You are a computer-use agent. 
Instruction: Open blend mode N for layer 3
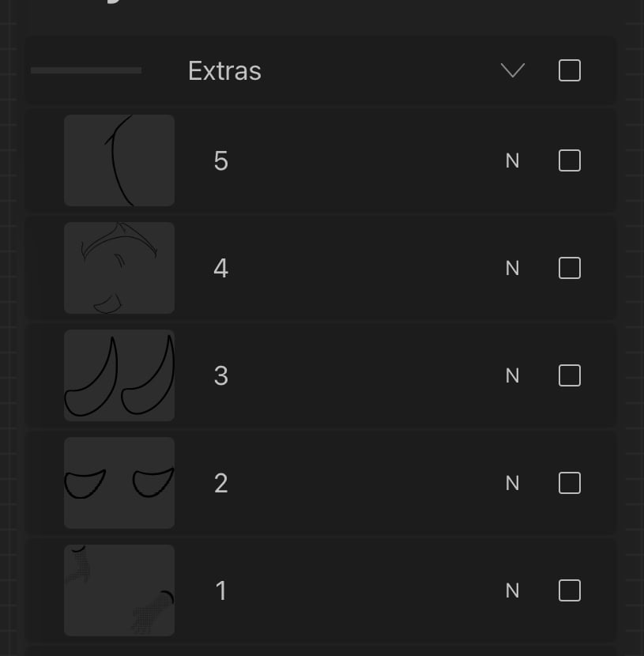click(512, 375)
